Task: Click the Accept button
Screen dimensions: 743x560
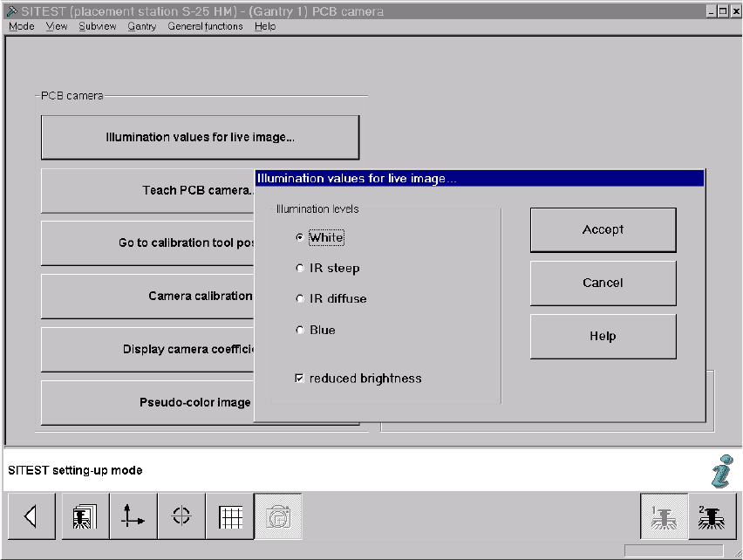Action: pyautogui.click(x=603, y=229)
